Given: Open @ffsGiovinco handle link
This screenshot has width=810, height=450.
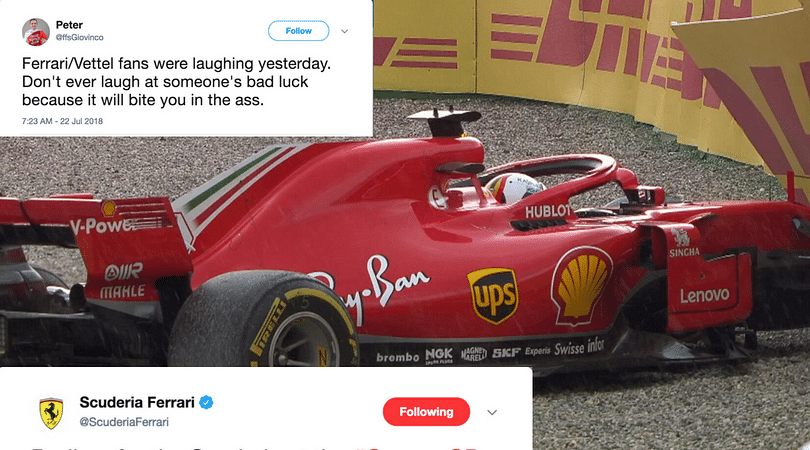Looking at the screenshot, I should pyautogui.click(x=80, y=37).
